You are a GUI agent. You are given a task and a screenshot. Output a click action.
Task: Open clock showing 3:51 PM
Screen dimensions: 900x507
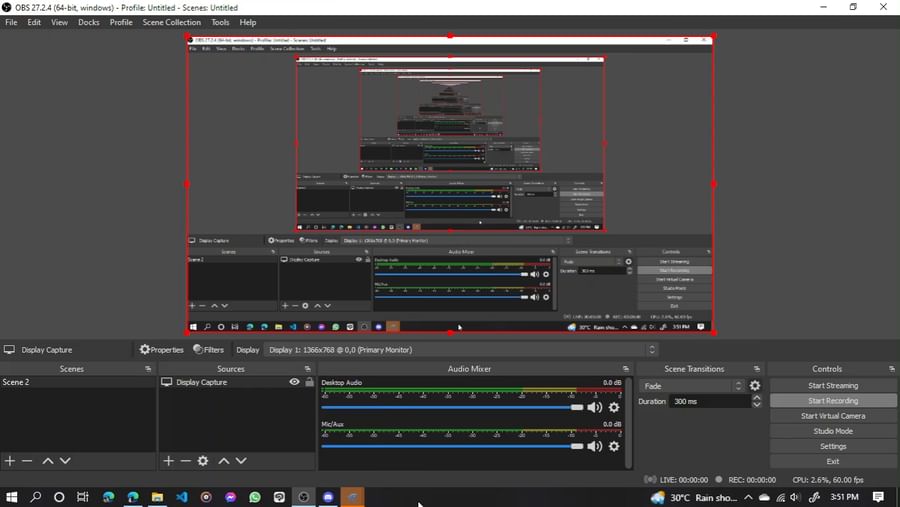844,497
